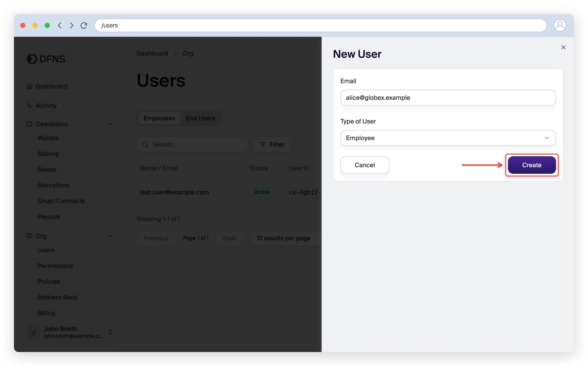Open Dashboard in the sidebar

(52, 86)
